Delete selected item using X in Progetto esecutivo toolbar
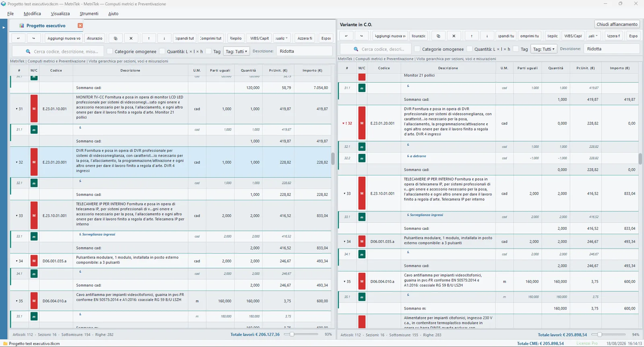644x347 pixels. click(131, 38)
